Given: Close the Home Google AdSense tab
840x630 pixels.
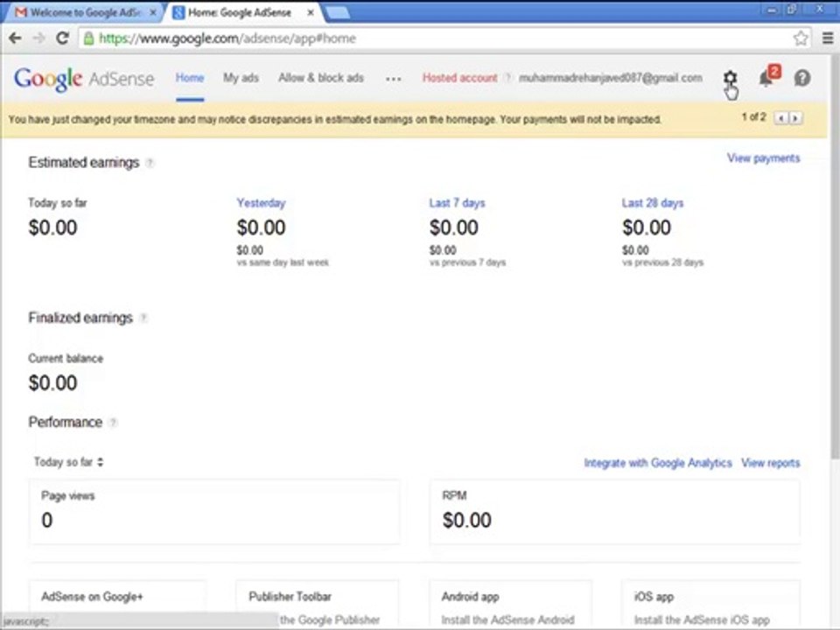Looking at the screenshot, I should [x=310, y=12].
